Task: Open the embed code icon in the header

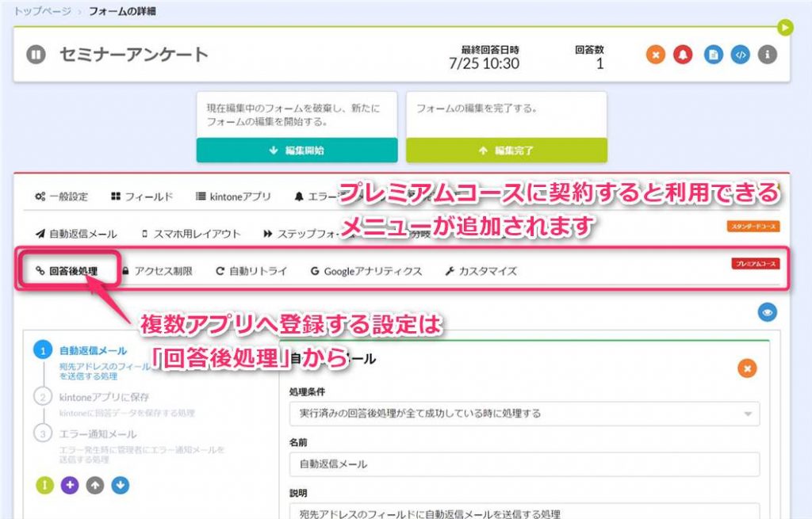Action: click(740, 55)
